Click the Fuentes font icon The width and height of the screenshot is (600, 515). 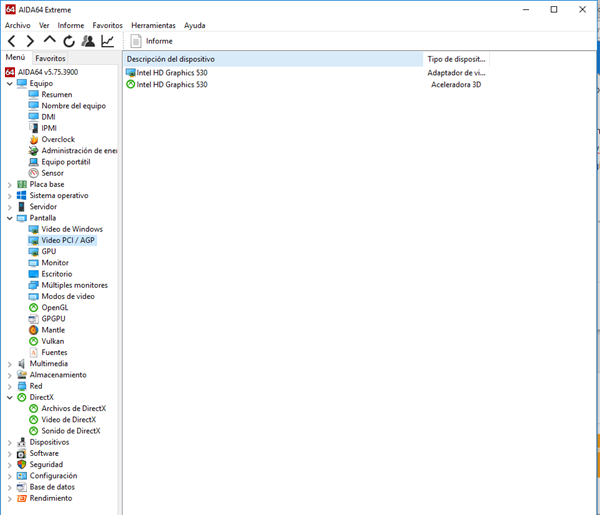pyautogui.click(x=34, y=352)
